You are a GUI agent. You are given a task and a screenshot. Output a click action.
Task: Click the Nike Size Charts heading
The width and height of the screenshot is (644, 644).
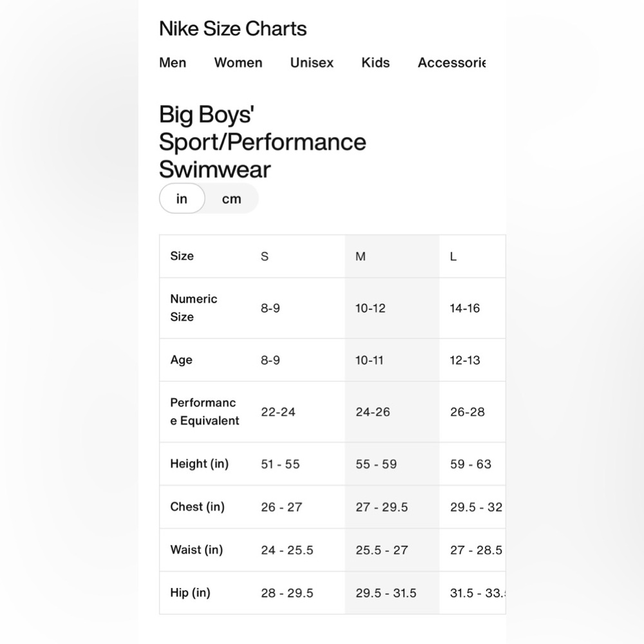coord(232,28)
